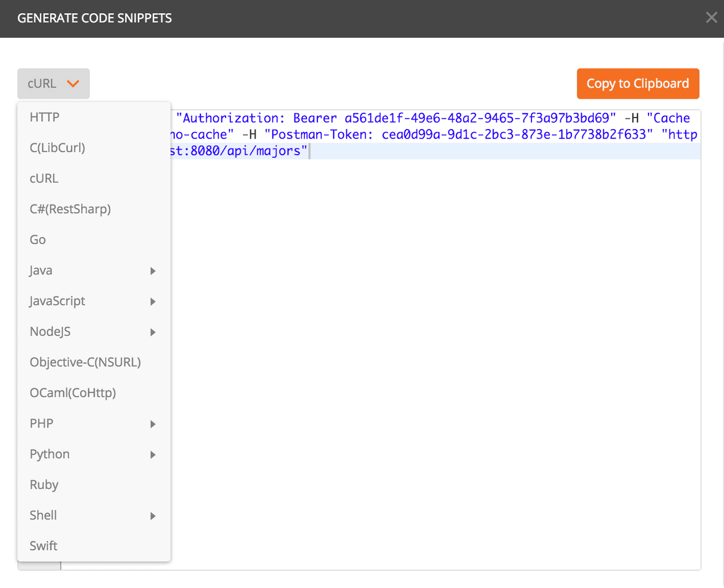Click the cURL language dropdown button

53,83
